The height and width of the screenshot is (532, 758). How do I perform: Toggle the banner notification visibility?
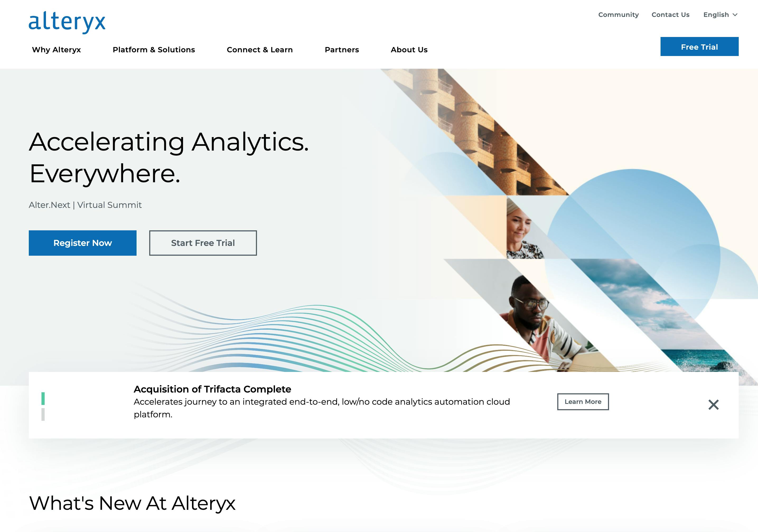coord(714,404)
